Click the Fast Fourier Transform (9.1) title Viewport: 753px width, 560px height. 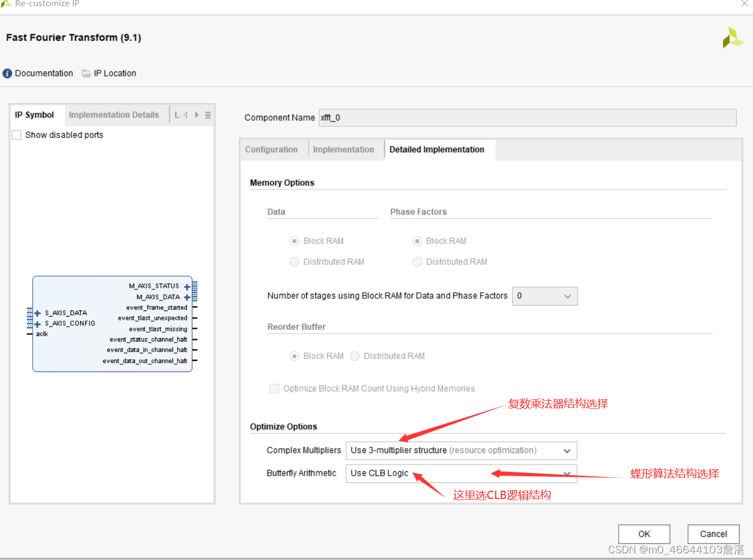(74, 38)
